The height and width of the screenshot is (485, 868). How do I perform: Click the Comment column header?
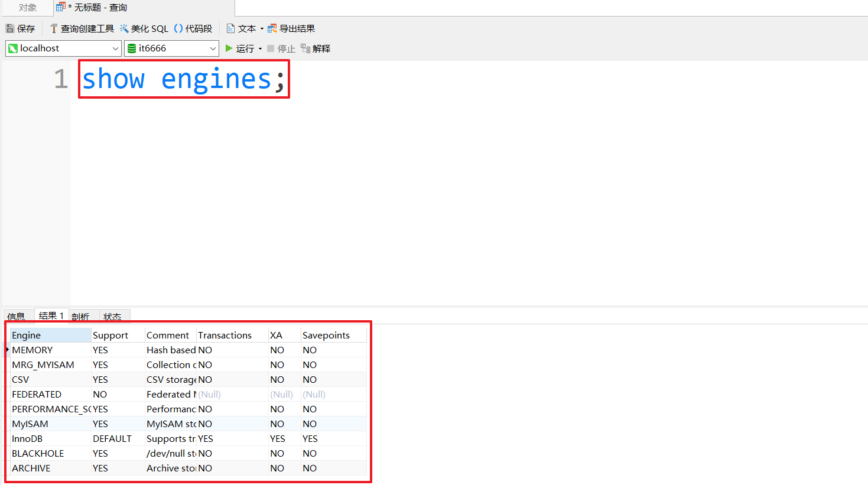pyautogui.click(x=171, y=335)
